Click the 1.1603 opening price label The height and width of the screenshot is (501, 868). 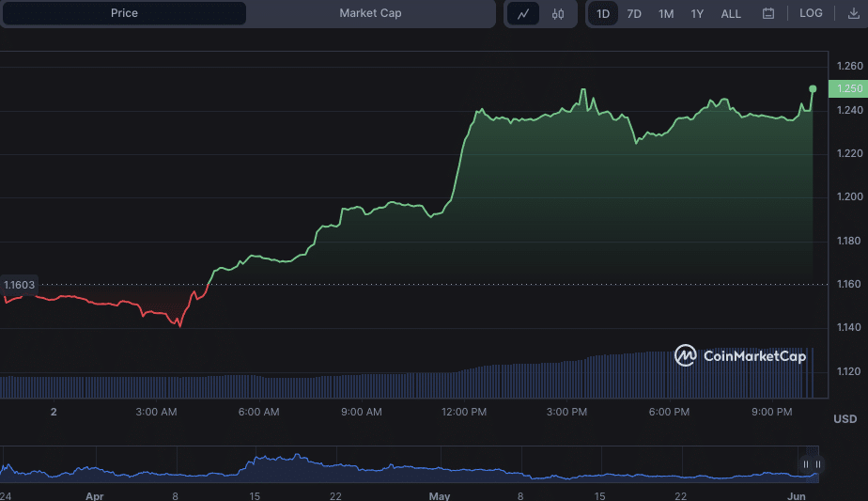click(20, 285)
